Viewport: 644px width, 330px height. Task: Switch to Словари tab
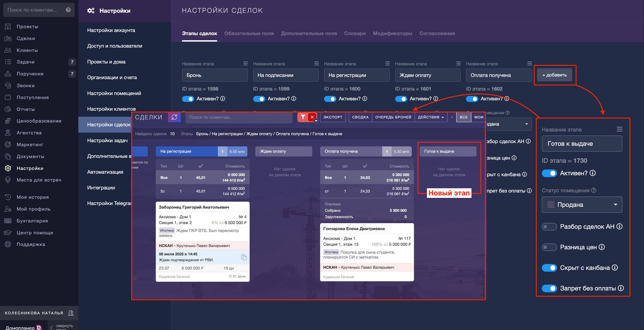(x=355, y=34)
